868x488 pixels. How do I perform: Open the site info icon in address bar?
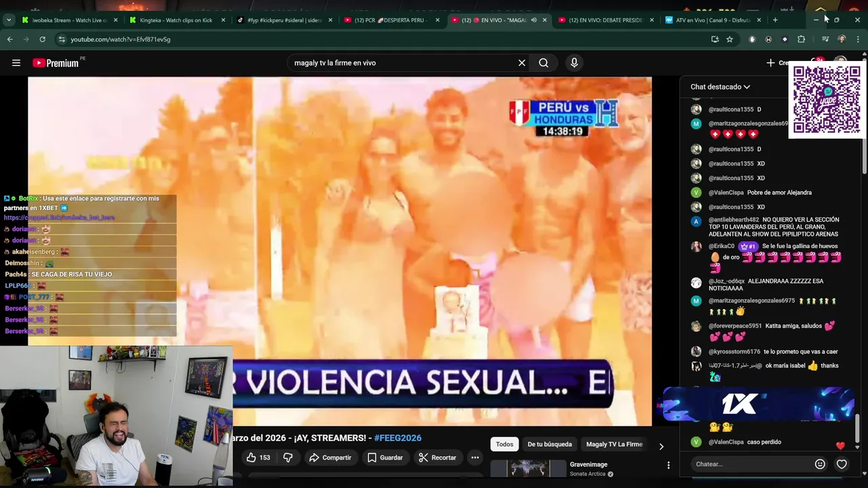tap(62, 39)
